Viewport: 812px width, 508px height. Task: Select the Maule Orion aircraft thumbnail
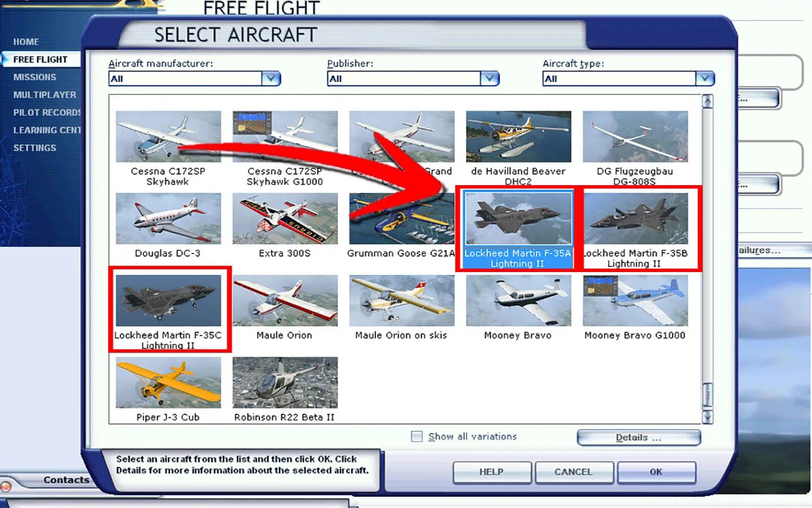(285, 300)
